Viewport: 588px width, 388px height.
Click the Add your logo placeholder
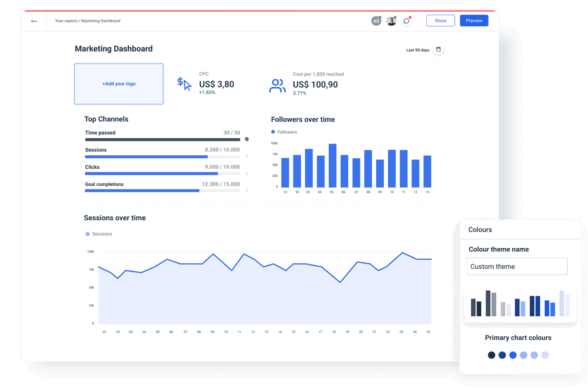(x=119, y=83)
